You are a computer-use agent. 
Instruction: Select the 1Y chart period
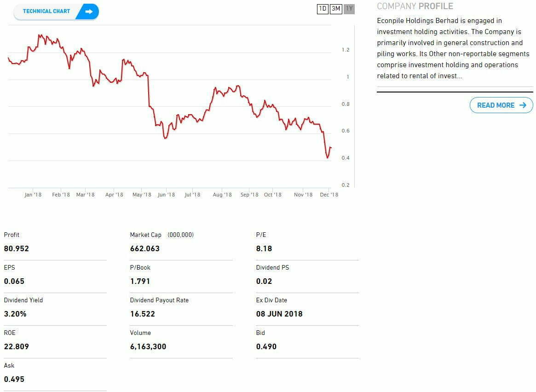point(349,9)
